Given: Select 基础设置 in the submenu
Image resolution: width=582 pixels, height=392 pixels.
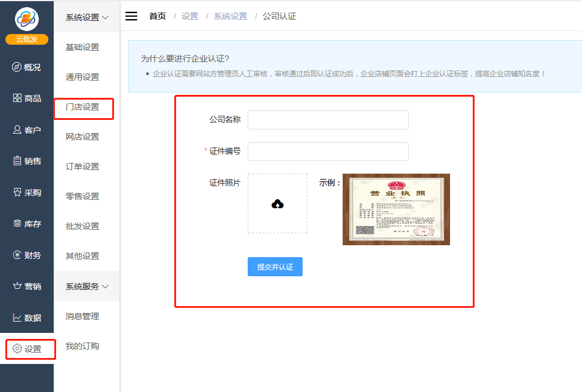Looking at the screenshot, I should point(82,47).
